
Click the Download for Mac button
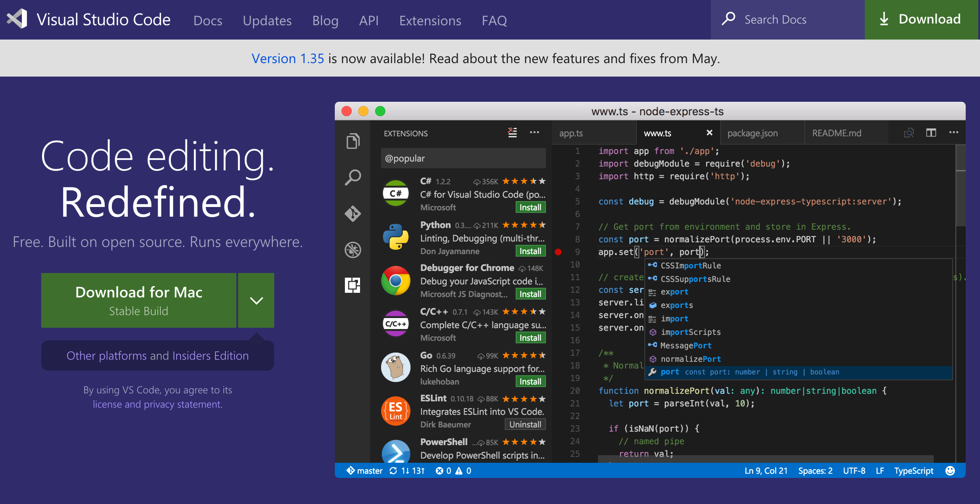coord(139,300)
